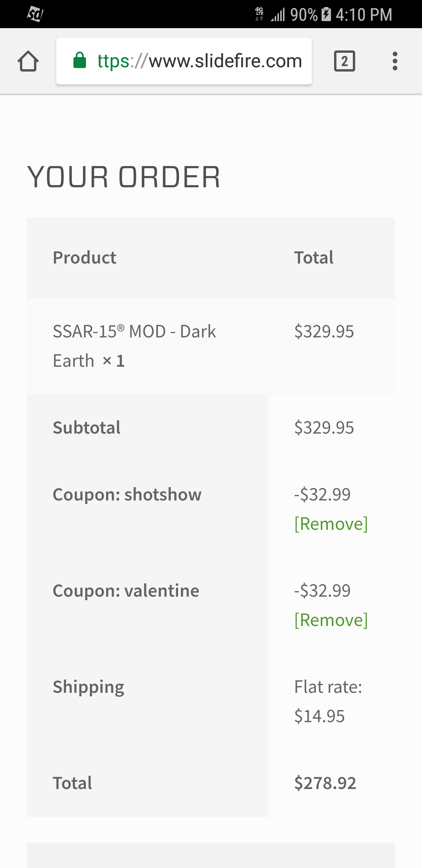Open Chrome's three-dot overflow menu
The height and width of the screenshot is (868, 422).
click(x=395, y=61)
